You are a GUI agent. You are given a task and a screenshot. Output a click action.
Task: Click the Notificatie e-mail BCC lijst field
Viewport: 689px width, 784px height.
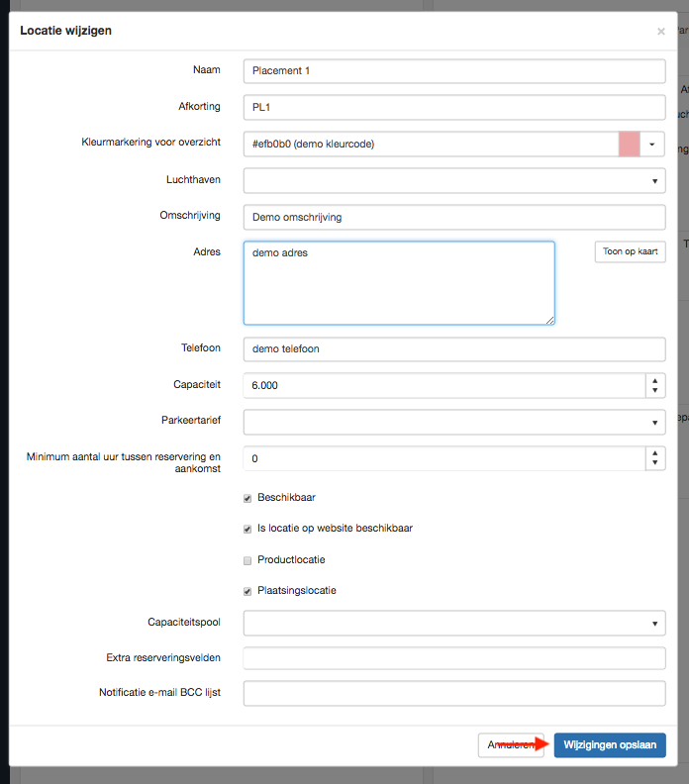click(454, 694)
